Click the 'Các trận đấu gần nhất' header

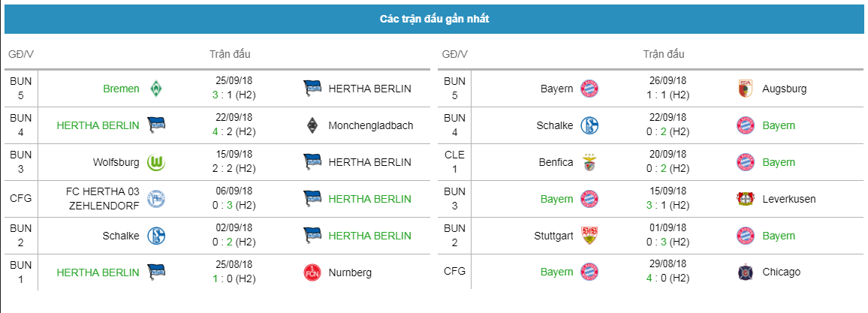[434, 20]
